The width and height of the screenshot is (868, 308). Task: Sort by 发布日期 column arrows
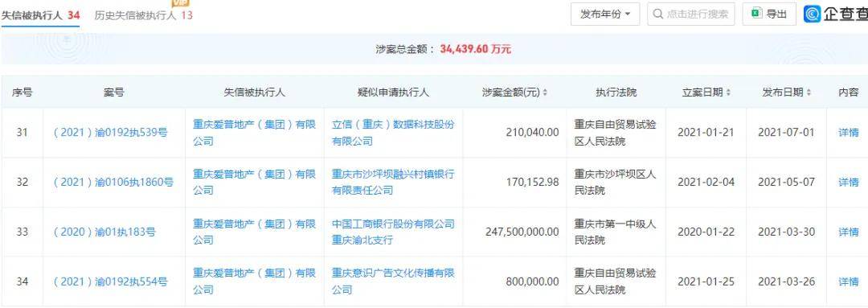point(809,93)
